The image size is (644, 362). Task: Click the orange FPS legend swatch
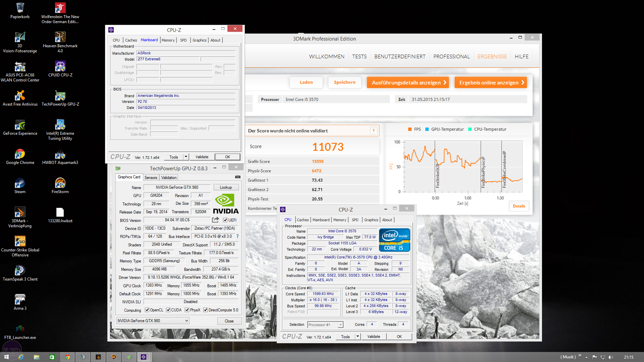[x=410, y=129]
